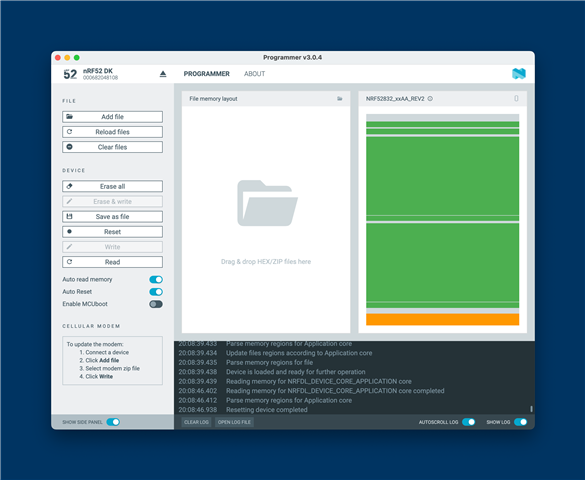This screenshot has width=585, height=480.
Task: Click the 'File memory layout' title
Action: (213, 99)
